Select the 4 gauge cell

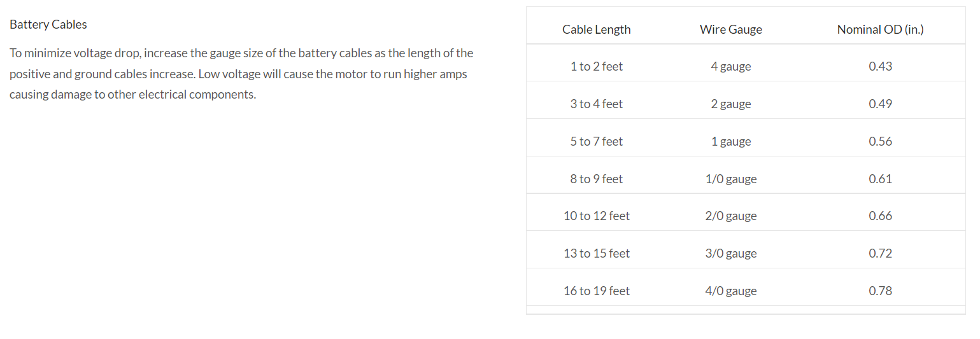click(x=730, y=66)
